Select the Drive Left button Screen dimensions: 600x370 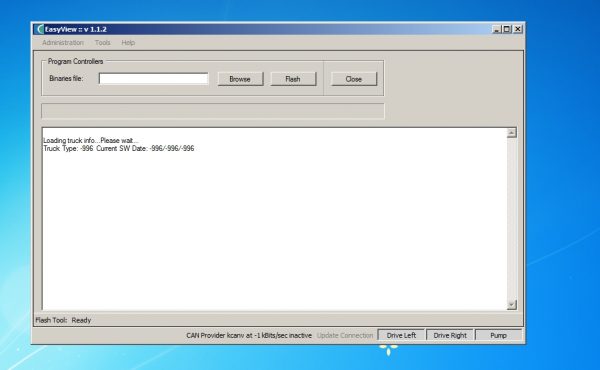[x=401, y=335]
